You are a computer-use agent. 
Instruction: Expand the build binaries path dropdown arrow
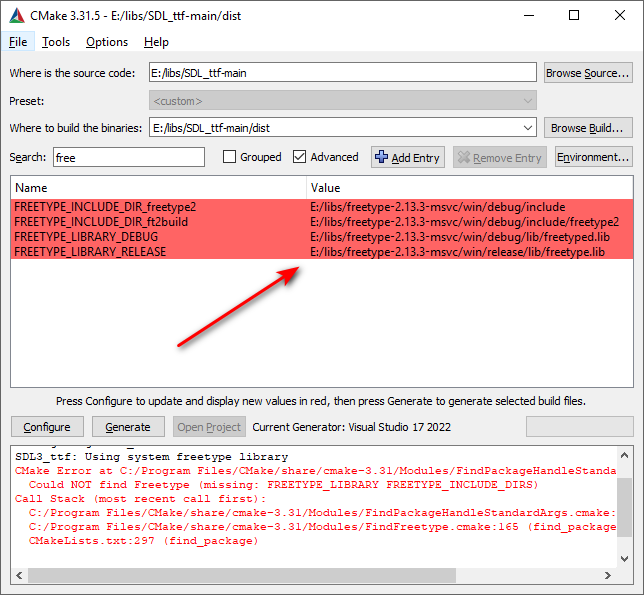tap(528, 128)
